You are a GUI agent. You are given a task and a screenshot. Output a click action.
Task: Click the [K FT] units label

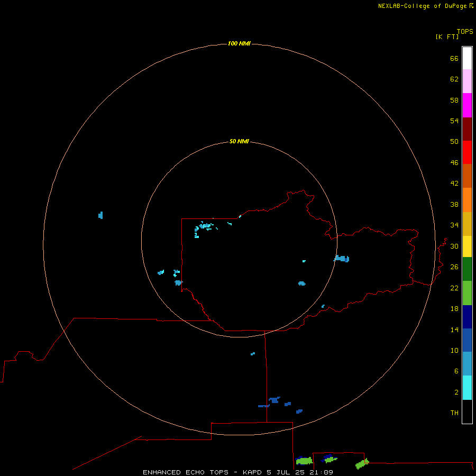coord(447,36)
